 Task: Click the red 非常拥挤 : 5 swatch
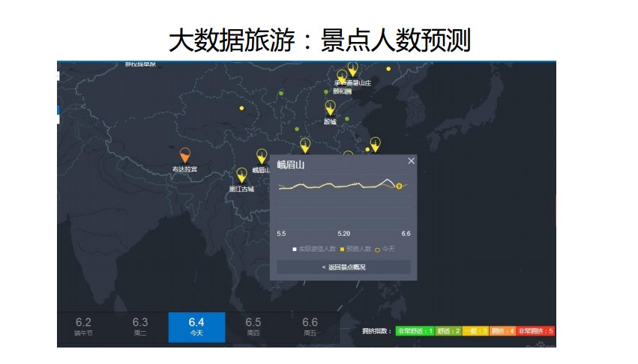point(536,330)
